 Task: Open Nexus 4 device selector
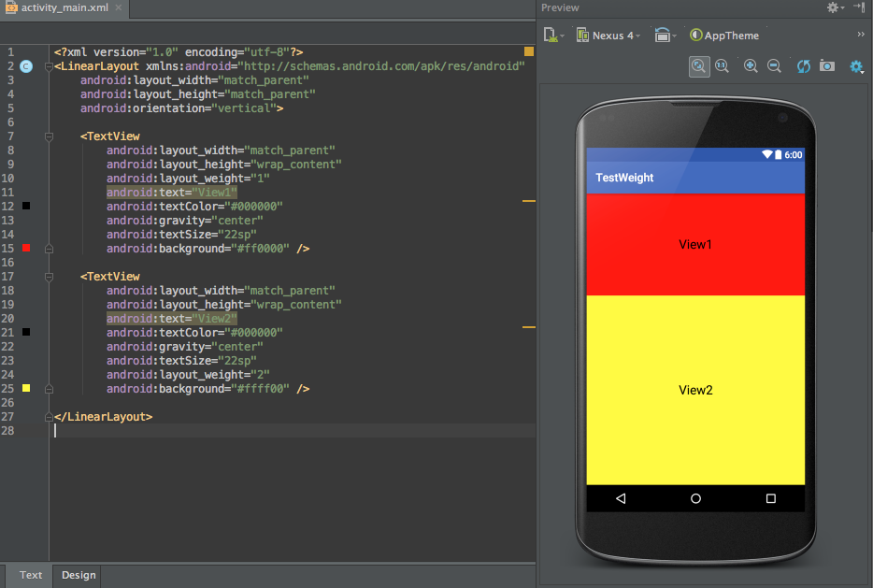pos(608,36)
